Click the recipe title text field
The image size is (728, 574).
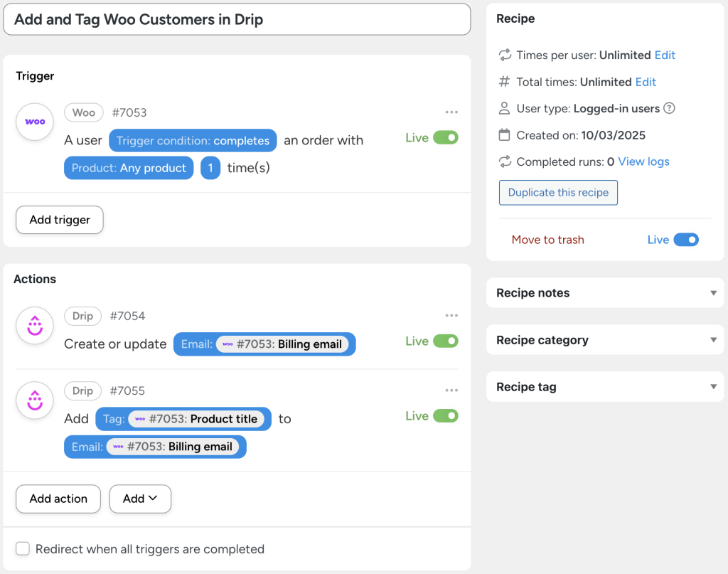(x=237, y=19)
